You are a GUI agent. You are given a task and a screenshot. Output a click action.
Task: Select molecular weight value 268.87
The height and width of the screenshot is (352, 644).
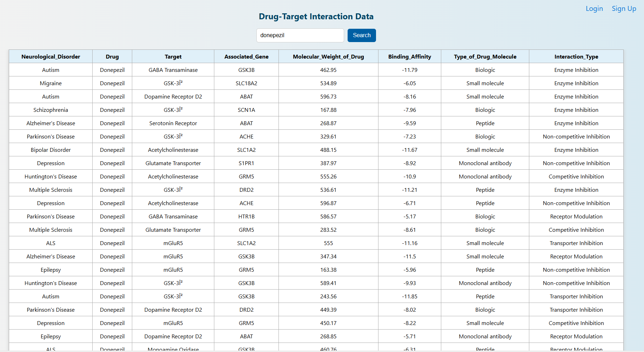[x=328, y=123]
